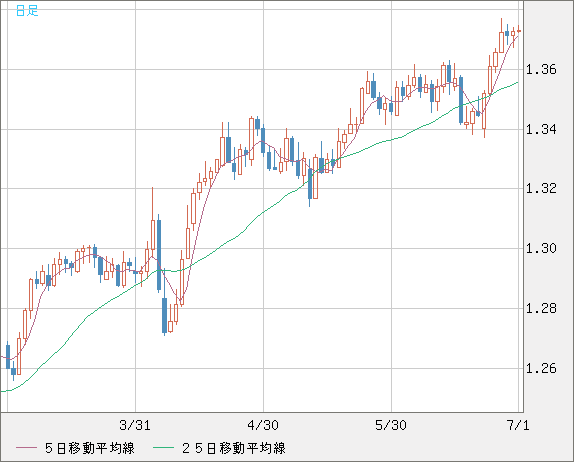
Task: Click the 1.34 price axis label
Action: point(541,129)
